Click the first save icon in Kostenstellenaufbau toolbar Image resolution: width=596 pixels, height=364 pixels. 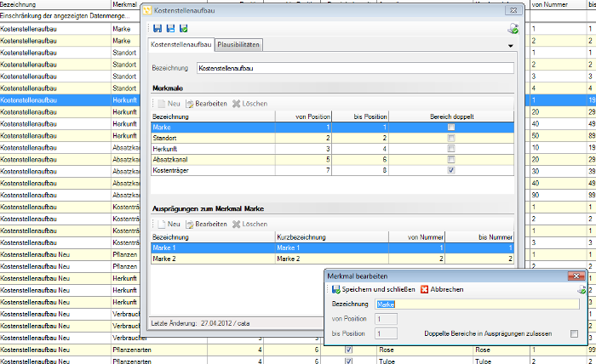pos(158,28)
